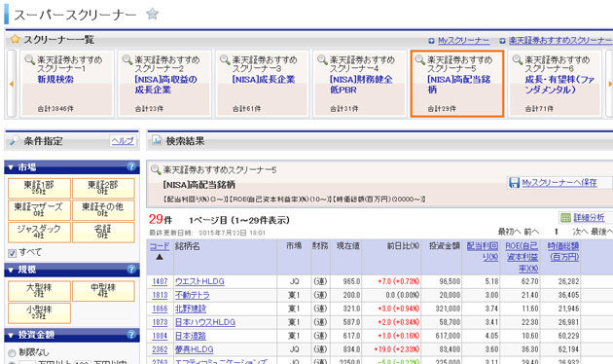613x364 pixels.
Task: Click the help icon on 投資金額 header
Action: click(x=131, y=335)
